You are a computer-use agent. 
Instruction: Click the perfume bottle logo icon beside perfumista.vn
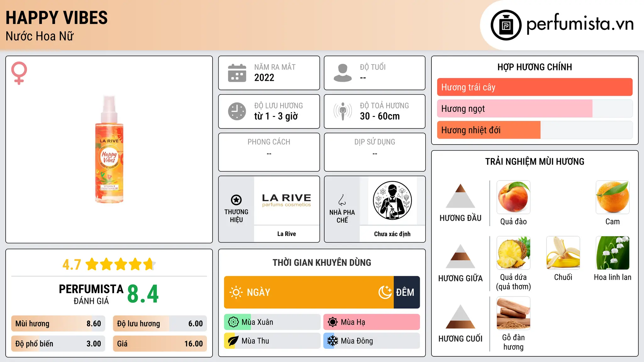pyautogui.click(x=506, y=25)
